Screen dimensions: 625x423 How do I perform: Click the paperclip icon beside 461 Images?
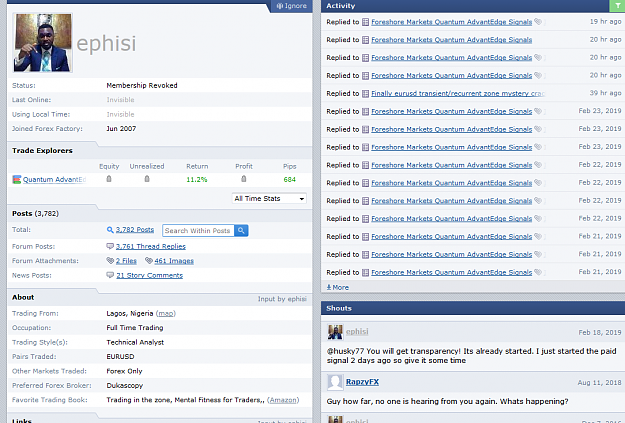click(149, 260)
